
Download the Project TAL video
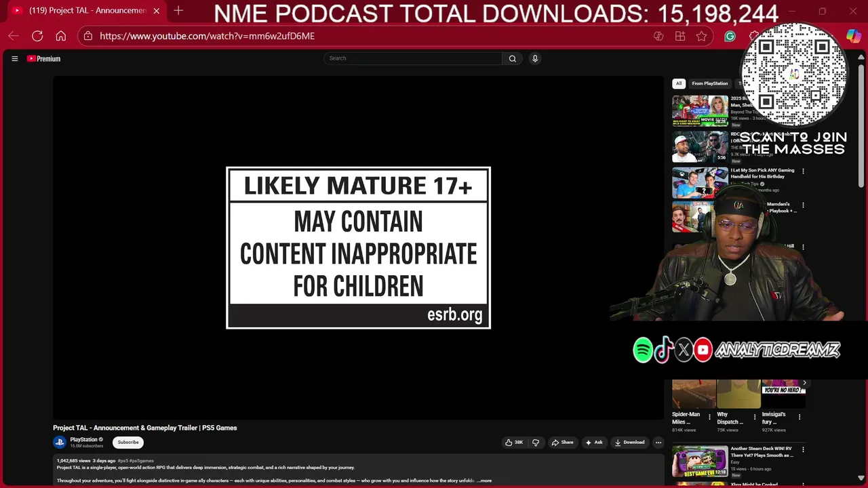629,443
